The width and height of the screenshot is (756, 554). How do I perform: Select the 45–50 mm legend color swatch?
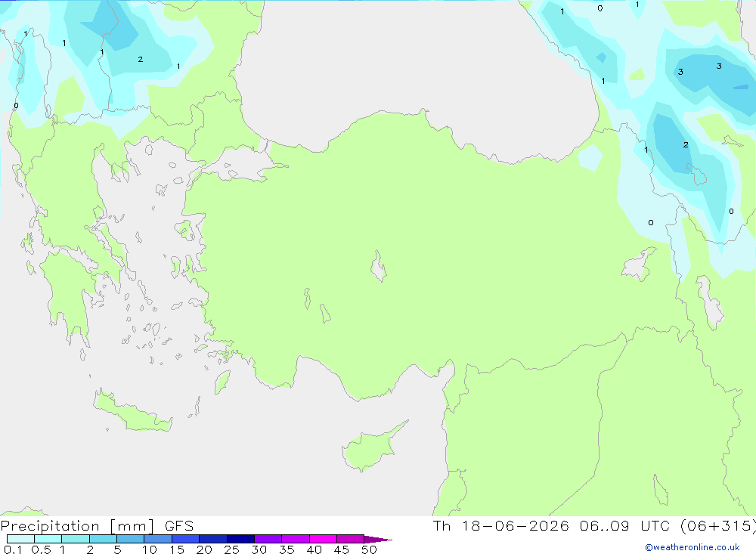click(x=351, y=539)
